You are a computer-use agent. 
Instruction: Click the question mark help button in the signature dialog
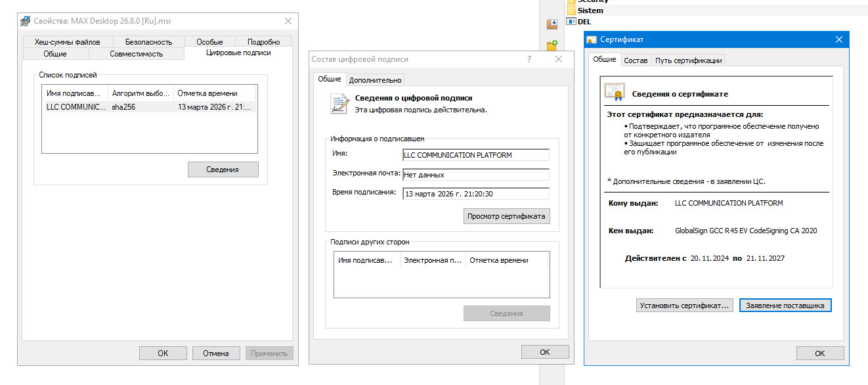529,59
